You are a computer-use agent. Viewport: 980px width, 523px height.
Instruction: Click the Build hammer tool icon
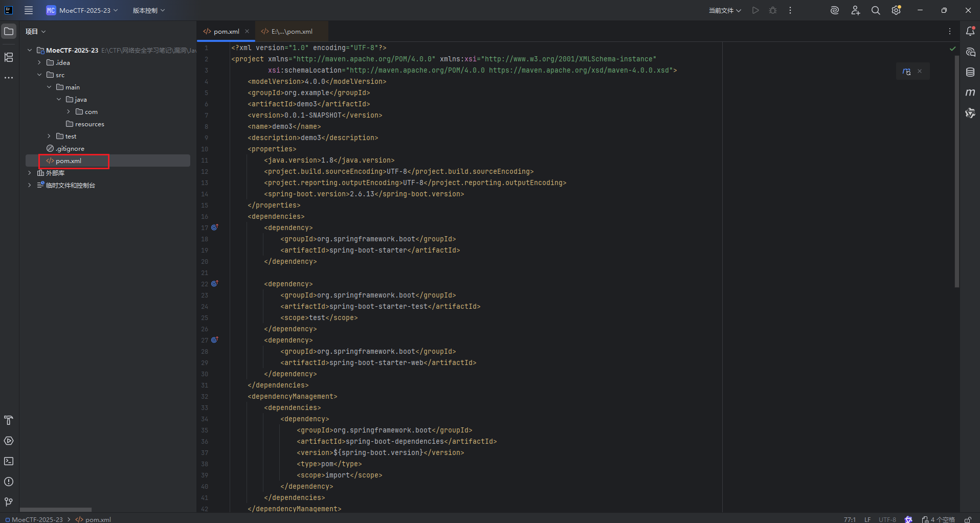[9, 420]
